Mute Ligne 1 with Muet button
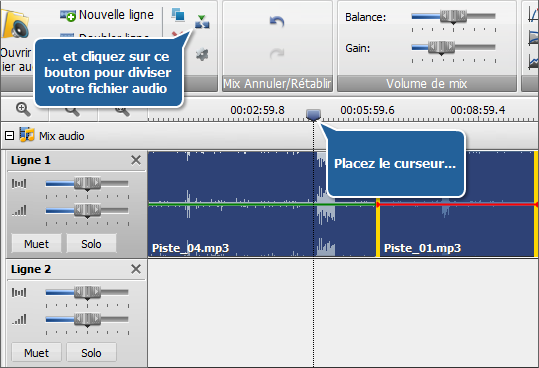The image size is (539, 368). pos(36,244)
